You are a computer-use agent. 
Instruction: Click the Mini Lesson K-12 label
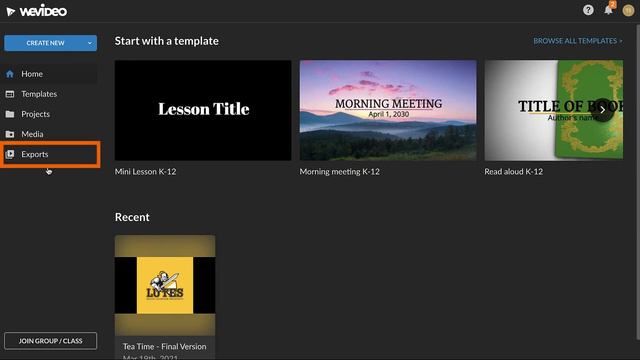pos(145,171)
